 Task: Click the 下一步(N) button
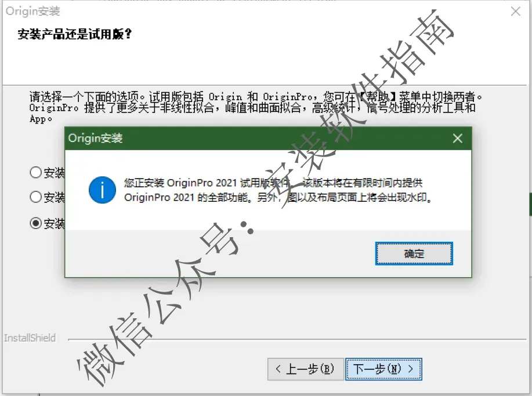[383, 369]
